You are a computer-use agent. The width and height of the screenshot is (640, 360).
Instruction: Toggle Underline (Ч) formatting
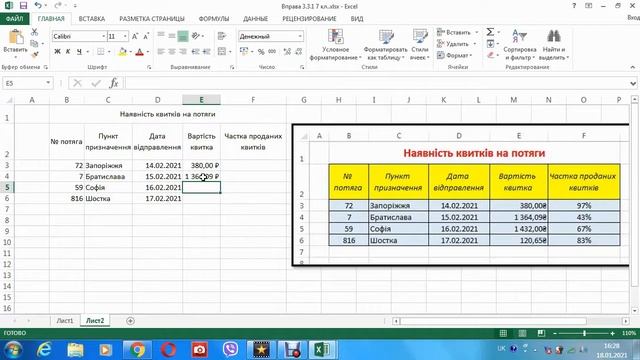pos(79,51)
